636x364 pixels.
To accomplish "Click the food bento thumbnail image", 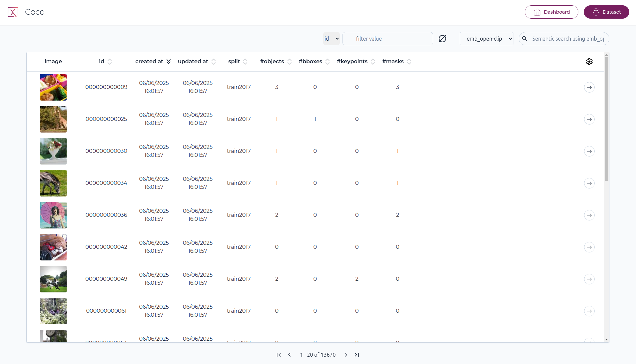I will (53, 87).
